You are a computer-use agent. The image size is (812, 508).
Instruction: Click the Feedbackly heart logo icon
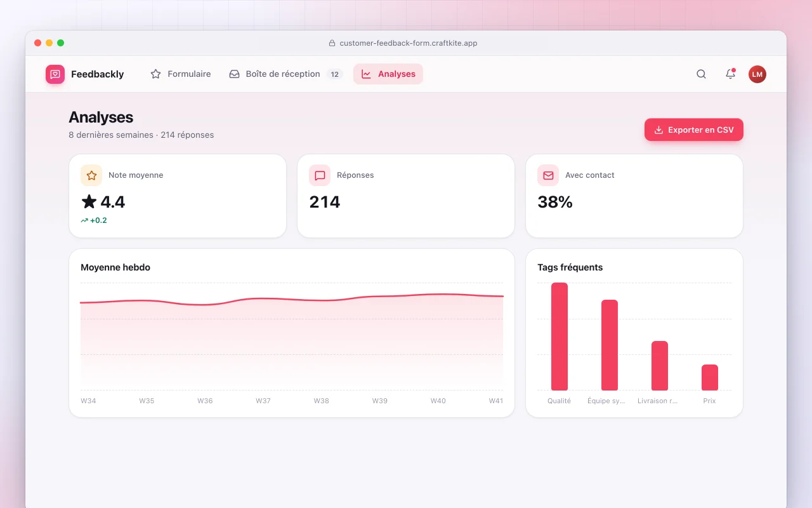tap(55, 74)
